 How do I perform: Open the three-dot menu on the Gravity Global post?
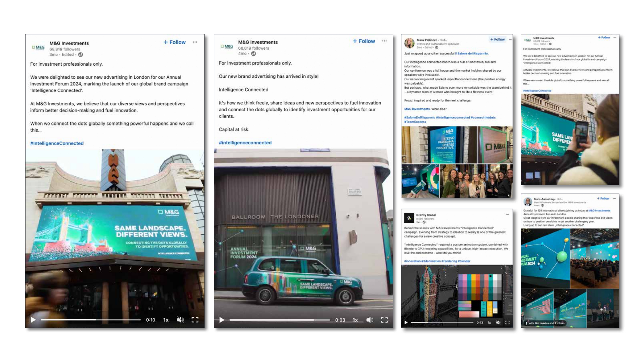[507, 214]
